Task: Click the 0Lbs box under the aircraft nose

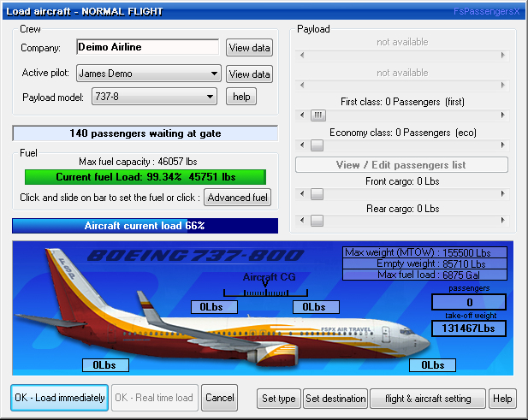Action: coord(432,365)
